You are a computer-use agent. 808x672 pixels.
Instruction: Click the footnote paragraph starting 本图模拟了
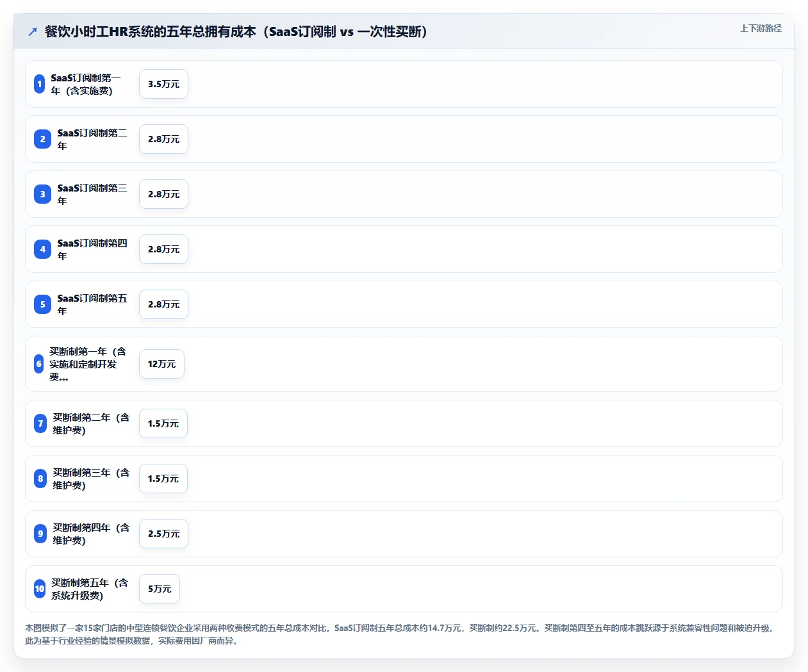coord(402,634)
